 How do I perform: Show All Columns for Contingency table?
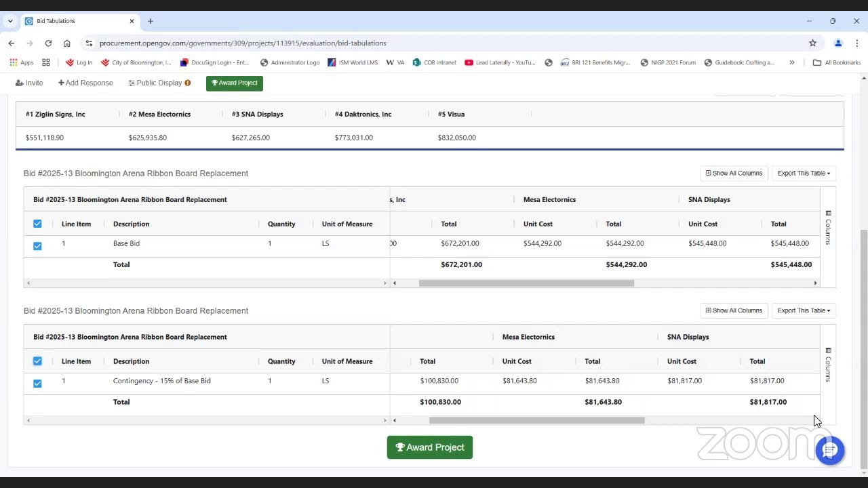tap(734, 311)
